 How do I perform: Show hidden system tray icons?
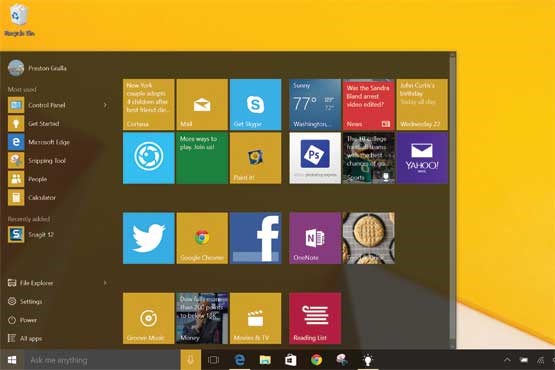(x=507, y=360)
